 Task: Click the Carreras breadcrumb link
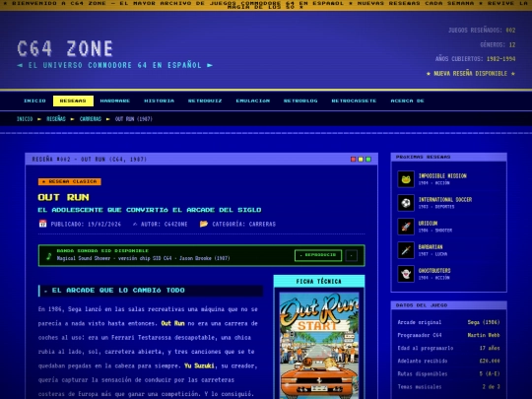click(x=91, y=119)
